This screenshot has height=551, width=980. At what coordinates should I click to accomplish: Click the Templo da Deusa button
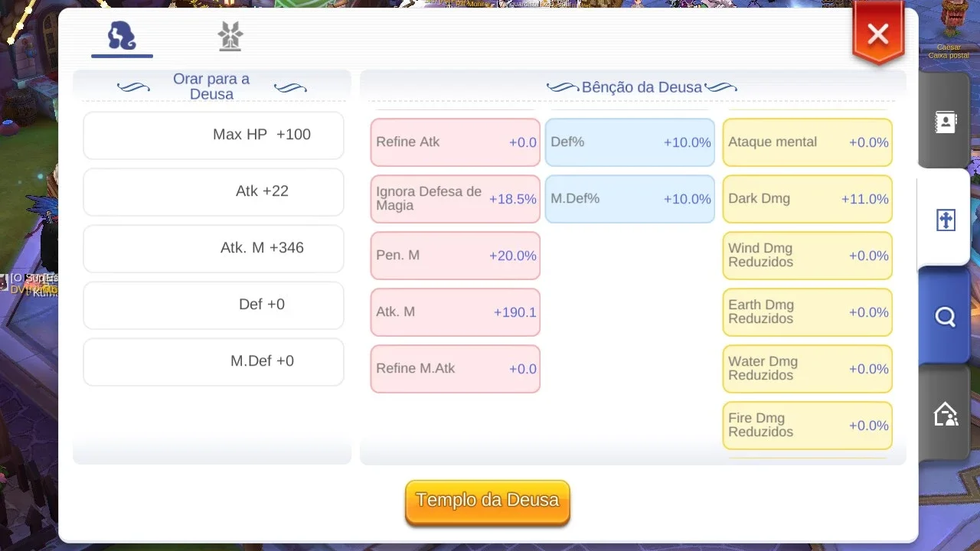click(488, 502)
